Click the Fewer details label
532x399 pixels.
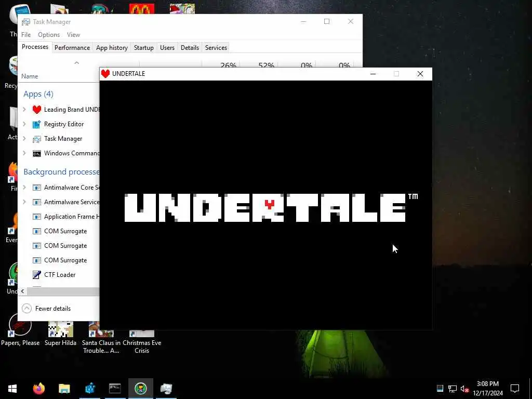point(53,309)
